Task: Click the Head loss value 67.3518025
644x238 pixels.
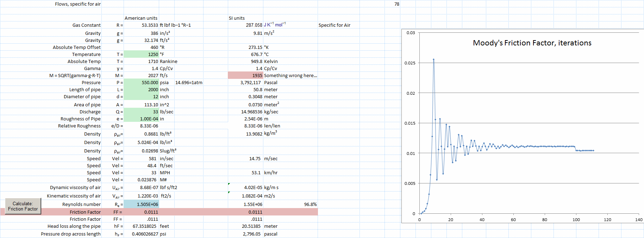Action: (x=142, y=226)
